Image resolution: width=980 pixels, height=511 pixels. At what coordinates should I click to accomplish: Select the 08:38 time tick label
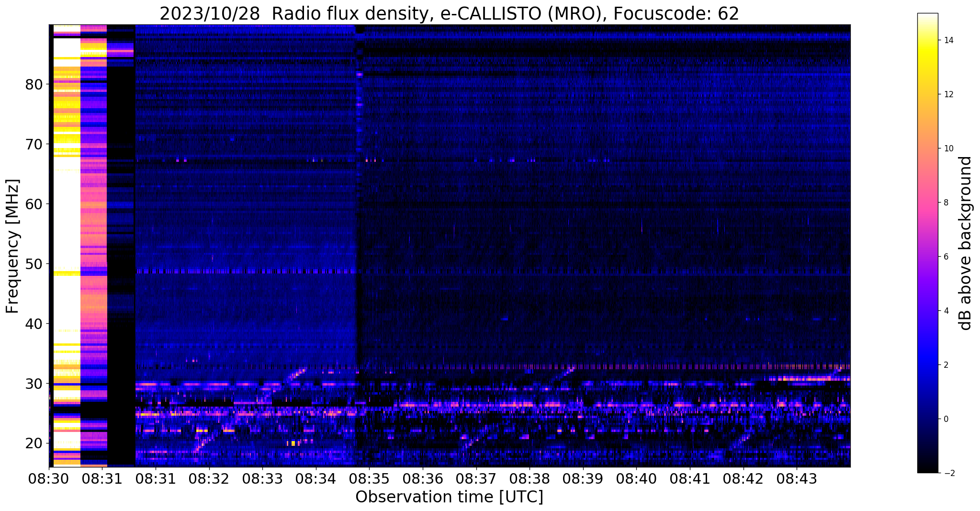(x=529, y=479)
